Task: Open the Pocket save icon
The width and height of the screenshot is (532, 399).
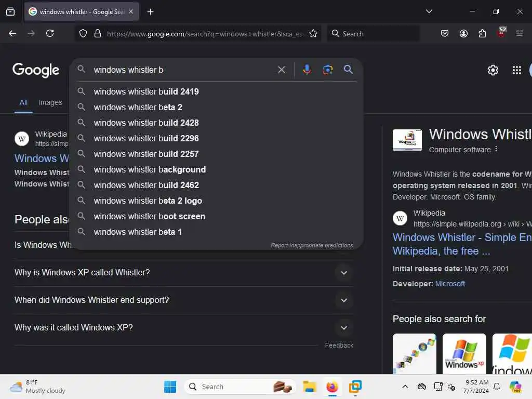Action: [x=445, y=33]
